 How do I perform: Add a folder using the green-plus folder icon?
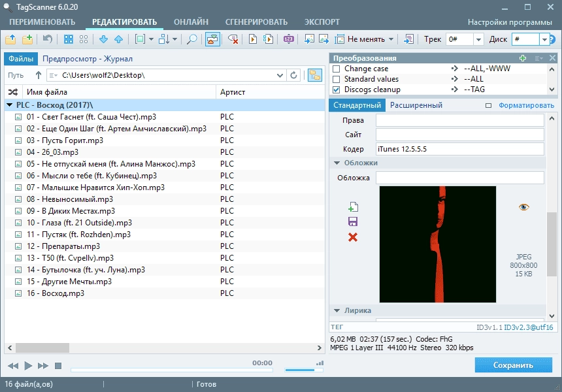(27, 39)
